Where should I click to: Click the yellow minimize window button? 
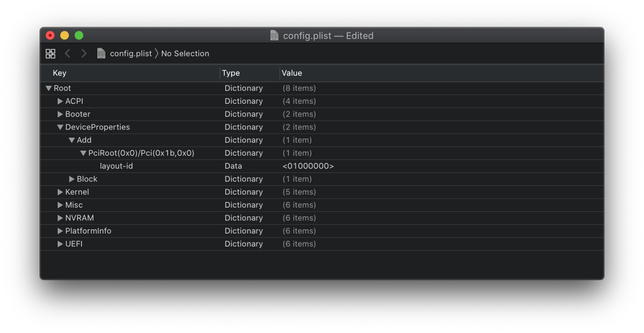65,35
